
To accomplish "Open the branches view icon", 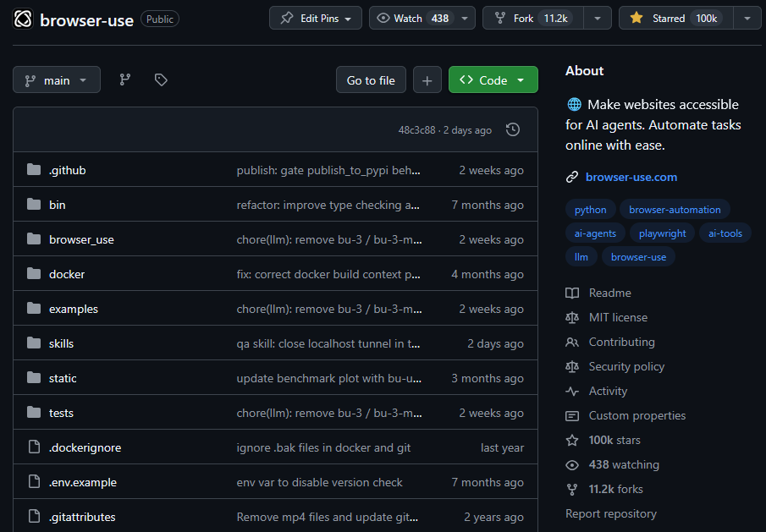I will click(x=125, y=80).
